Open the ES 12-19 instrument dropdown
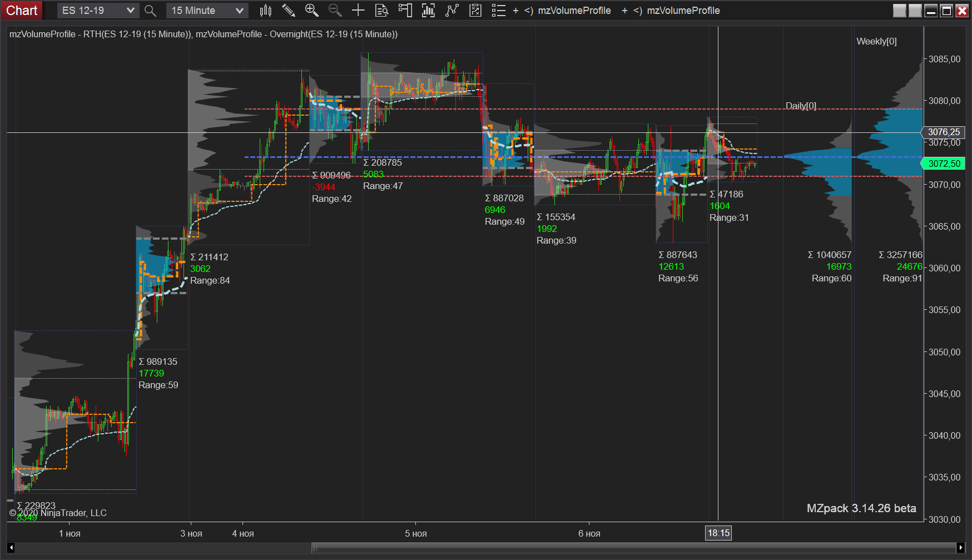 [97, 11]
